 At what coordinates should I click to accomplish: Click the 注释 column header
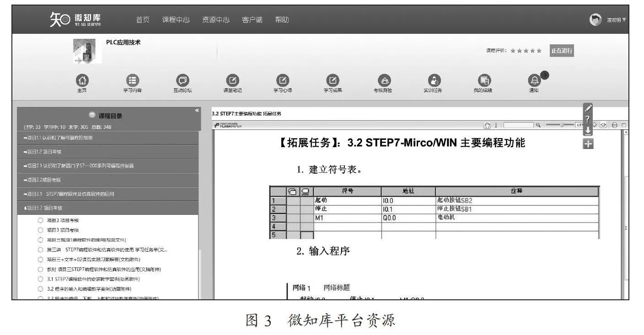[x=517, y=191]
